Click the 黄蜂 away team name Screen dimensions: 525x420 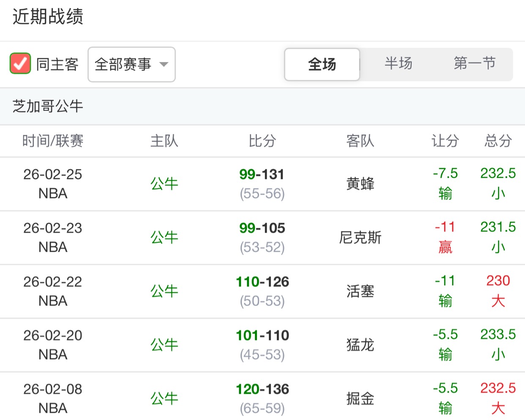pyautogui.click(x=360, y=184)
